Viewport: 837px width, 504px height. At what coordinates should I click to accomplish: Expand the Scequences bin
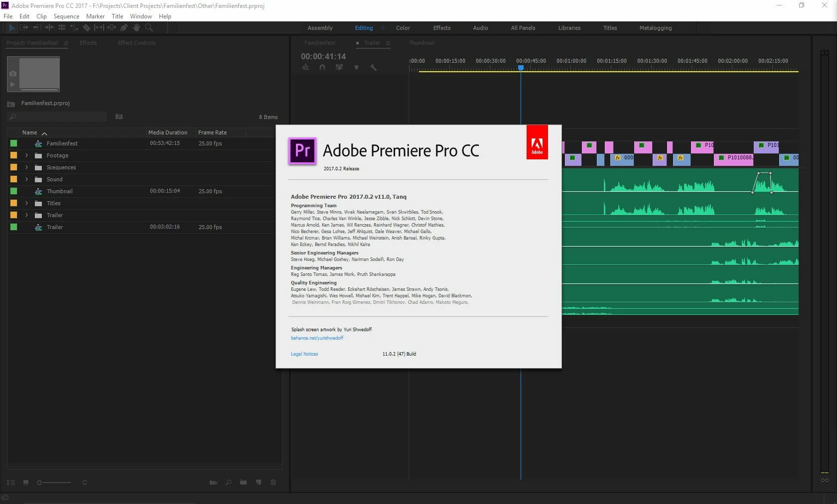[x=26, y=167]
